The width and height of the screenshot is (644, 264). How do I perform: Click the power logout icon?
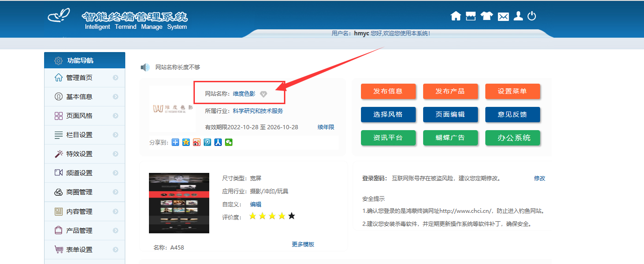tap(532, 16)
